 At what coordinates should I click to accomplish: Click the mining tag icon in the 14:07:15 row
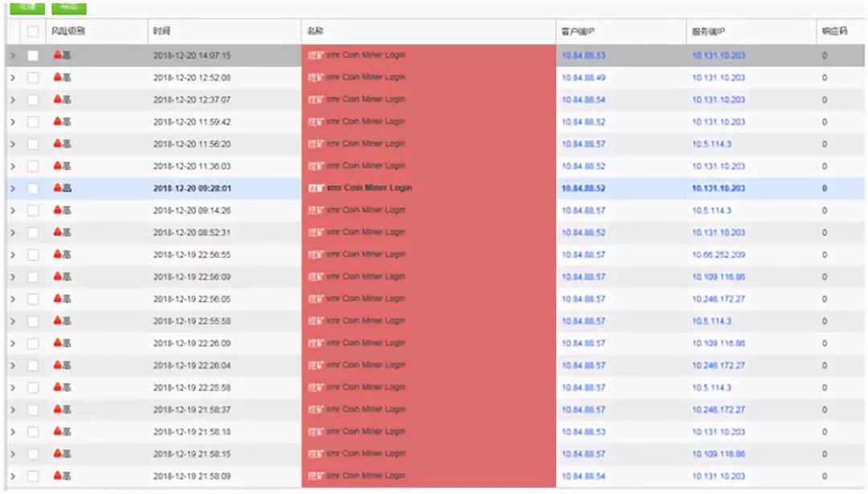click(316, 55)
